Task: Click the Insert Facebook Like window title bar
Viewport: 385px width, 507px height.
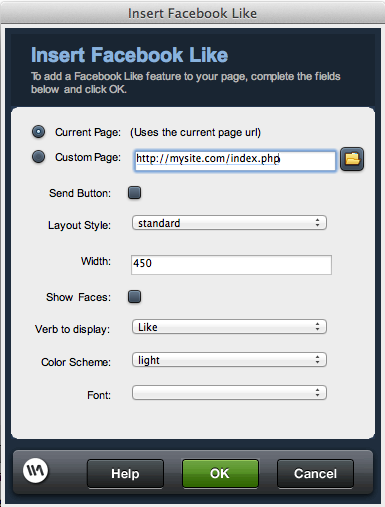Action: click(x=192, y=13)
